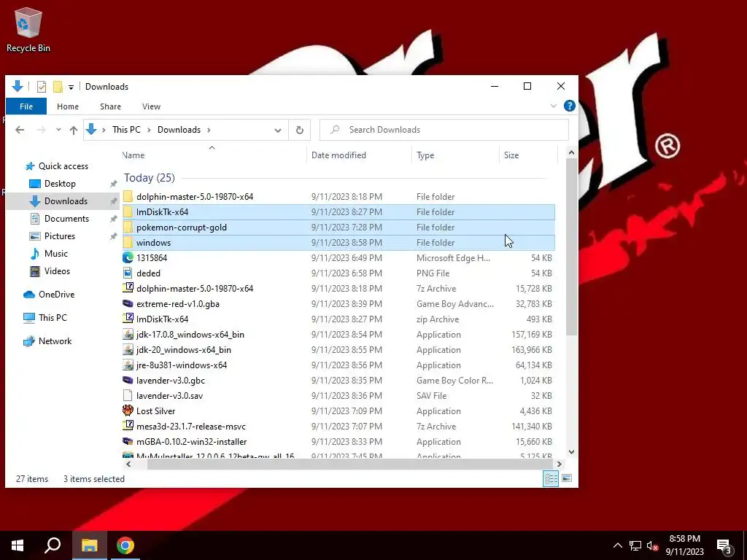Select Quick access in navigation pane
The height and width of the screenshot is (560, 747).
[63, 166]
